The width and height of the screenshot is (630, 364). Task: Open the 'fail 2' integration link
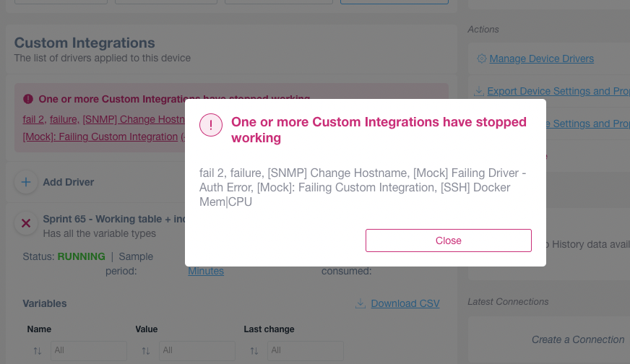(35, 119)
